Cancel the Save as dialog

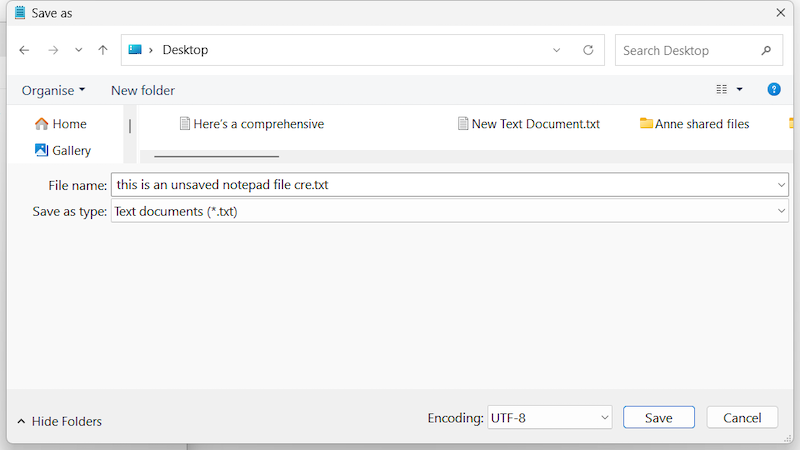point(742,418)
